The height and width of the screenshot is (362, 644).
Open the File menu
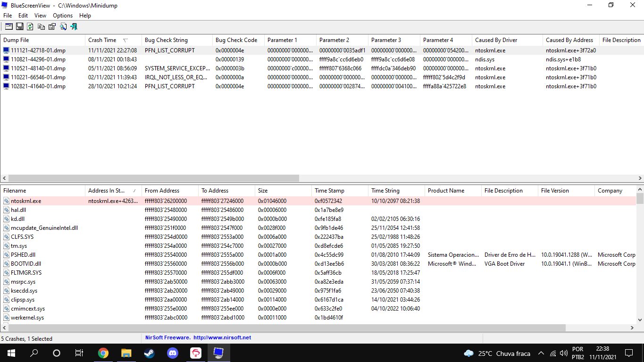(8, 16)
